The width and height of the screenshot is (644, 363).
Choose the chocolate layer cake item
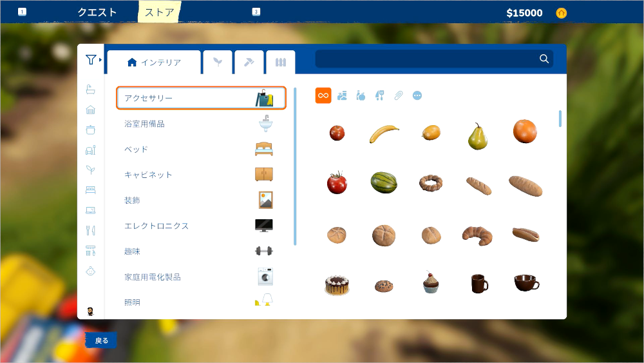tap(337, 285)
